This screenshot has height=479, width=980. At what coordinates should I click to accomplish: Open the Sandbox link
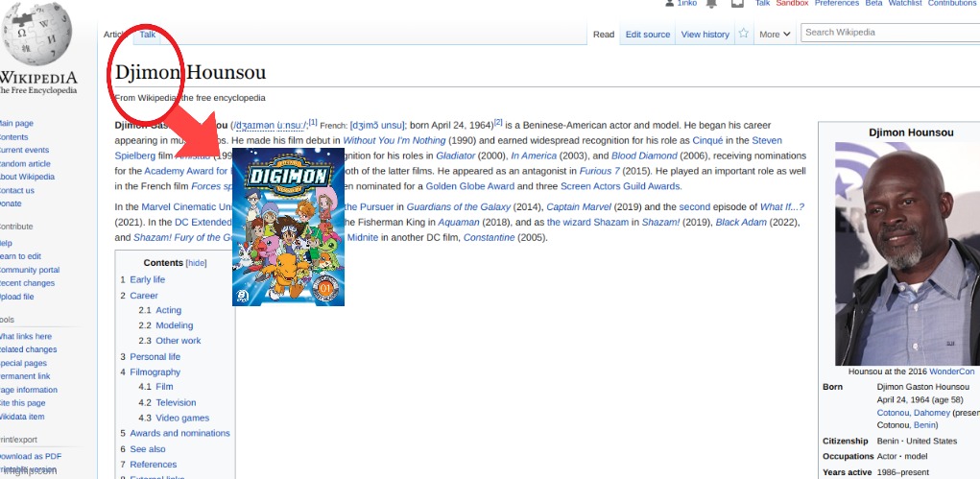[792, 3]
